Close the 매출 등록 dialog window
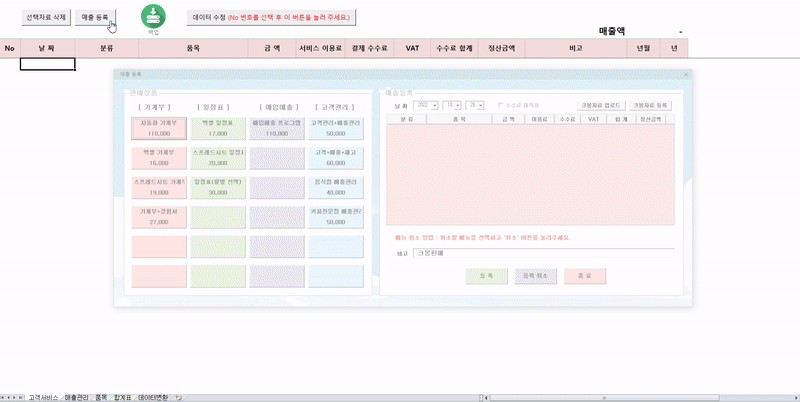This screenshot has height=402, width=800. (686, 74)
